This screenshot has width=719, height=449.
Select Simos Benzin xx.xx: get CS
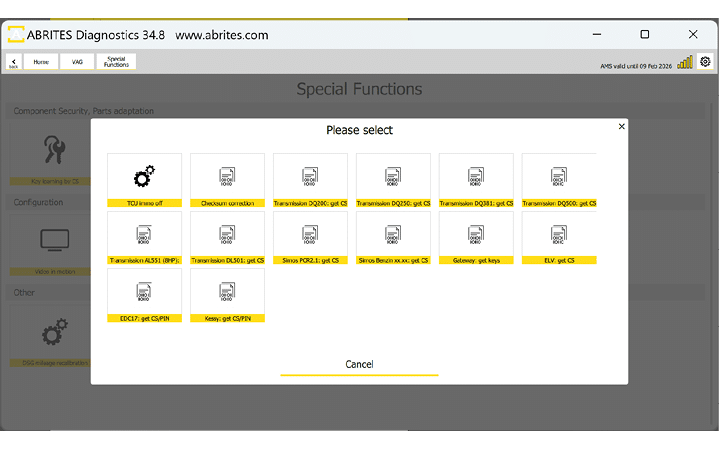click(x=393, y=238)
